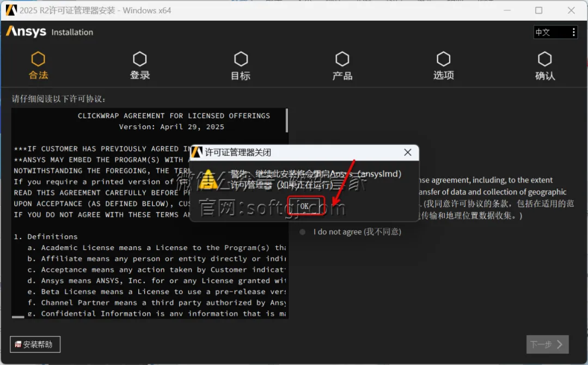Viewport: 588px width, 365px height.
Task: Click the Ansys logo in header
Action: tap(26, 32)
